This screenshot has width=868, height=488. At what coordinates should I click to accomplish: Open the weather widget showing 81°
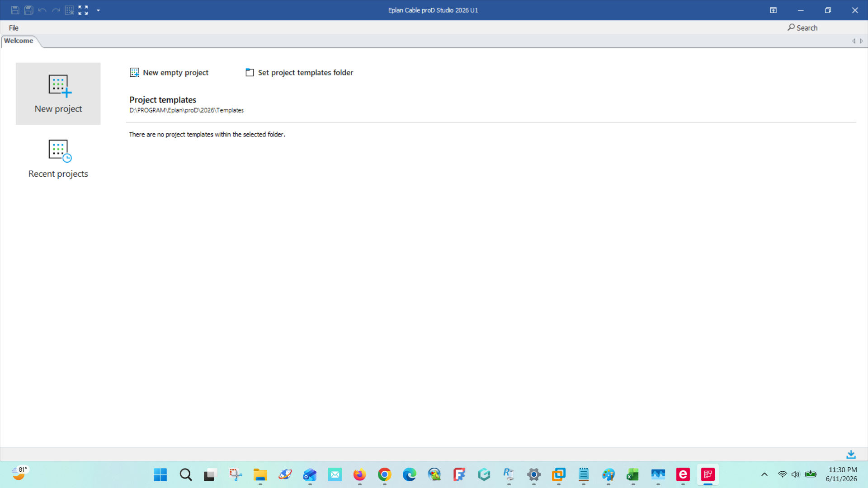[20, 474]
